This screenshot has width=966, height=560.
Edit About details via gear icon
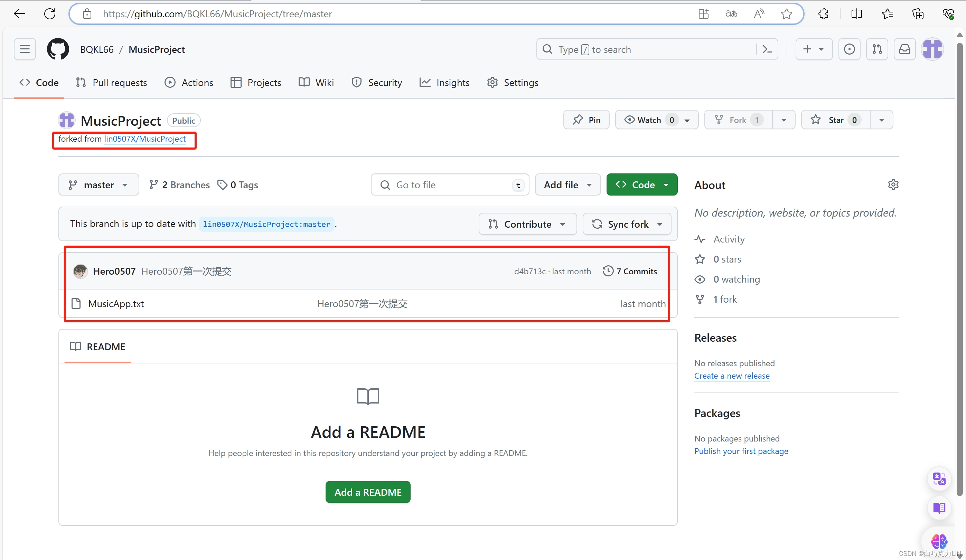[x=893, y=184]
